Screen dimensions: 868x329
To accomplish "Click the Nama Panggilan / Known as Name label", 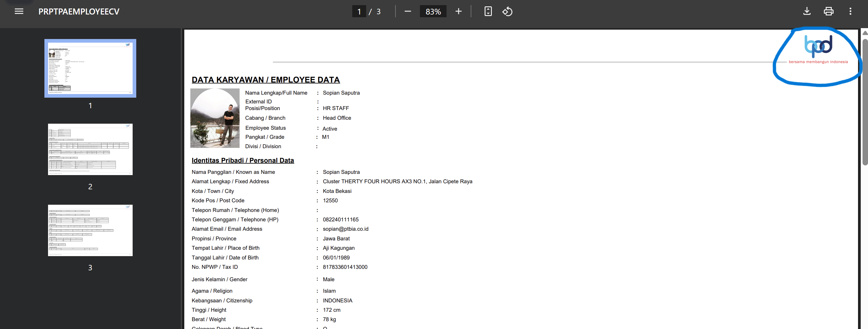I will point(233,172).
